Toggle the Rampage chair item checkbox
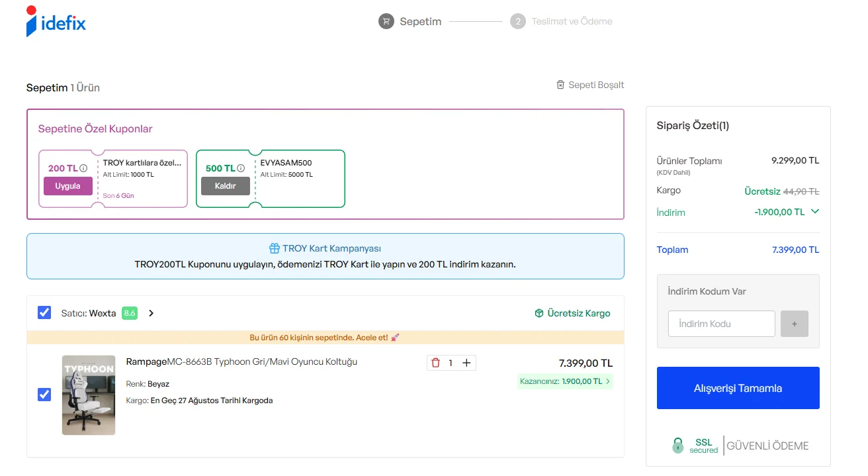Screen dimensions: 868x476 coord(44,395)
